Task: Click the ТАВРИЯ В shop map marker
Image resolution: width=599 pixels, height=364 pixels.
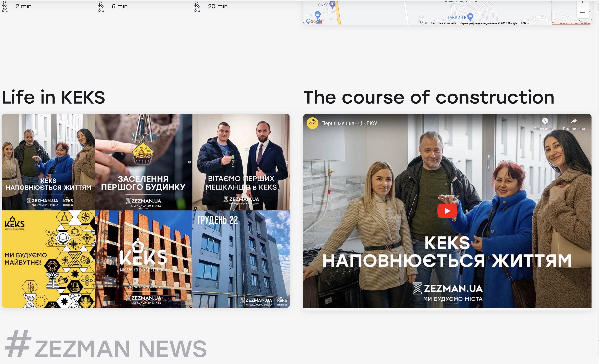Action: [x=470, y=17]
